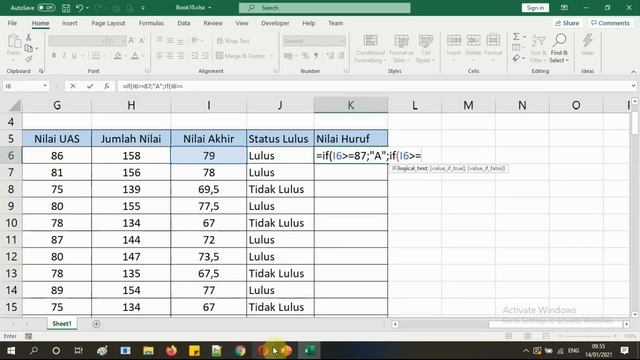Click the Cut scissors icon
The width and height of the screenshot is (640, 360).
point(29,38)
